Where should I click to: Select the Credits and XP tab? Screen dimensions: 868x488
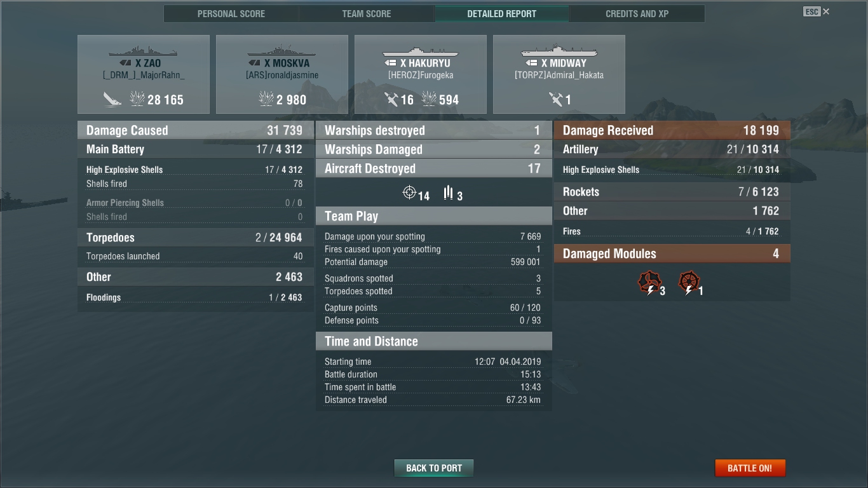point(637,13)
